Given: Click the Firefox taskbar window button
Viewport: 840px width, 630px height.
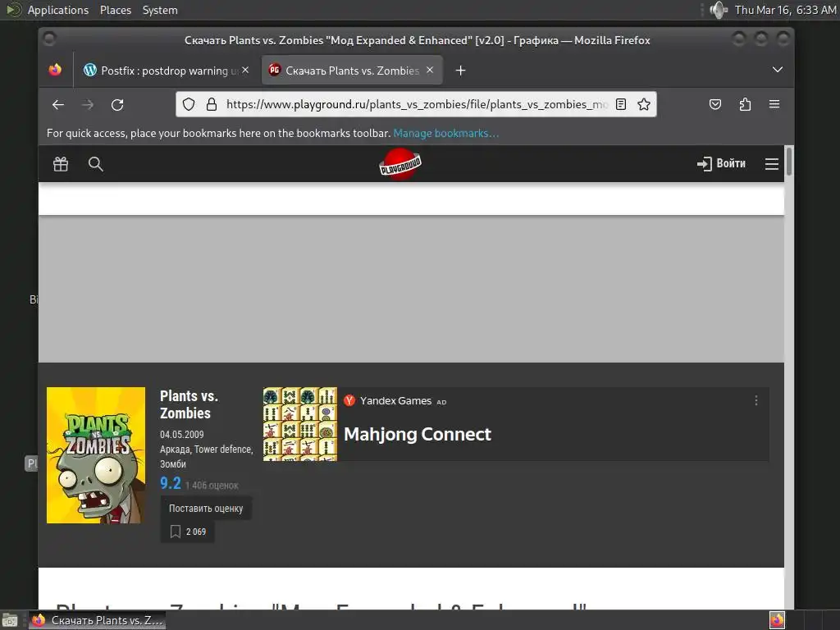Looking at the screenshot, I should click(97, 620).
